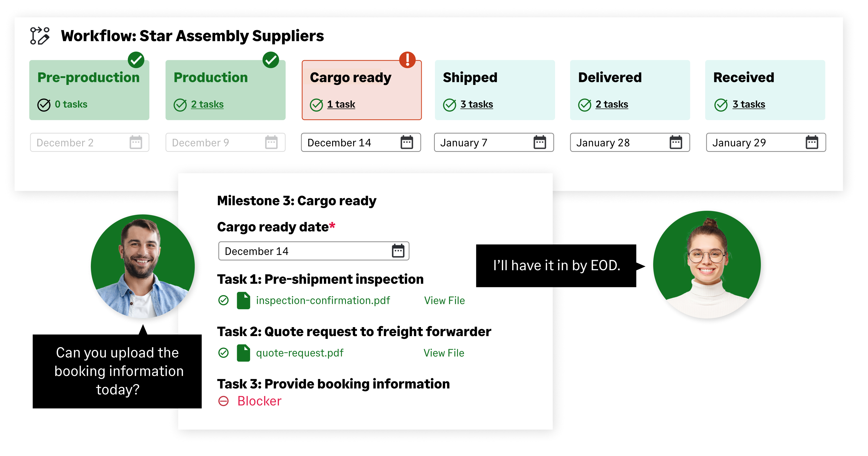The height and width of the screenshot is (456, 868).
Task: Click green checkmark badge on Production card
Action: tap(271, 60)
